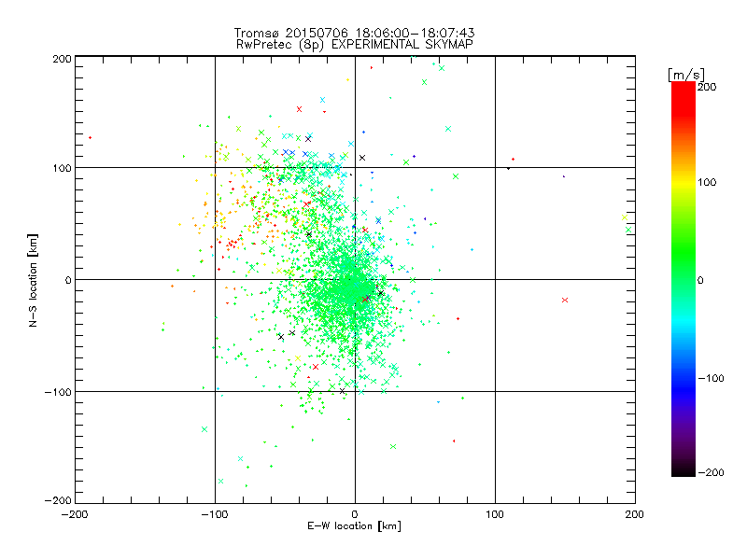Viewport: 747px width, 560px height.
Task: Click the yellow X marker at the right plot edge
Action: (625, 217)
